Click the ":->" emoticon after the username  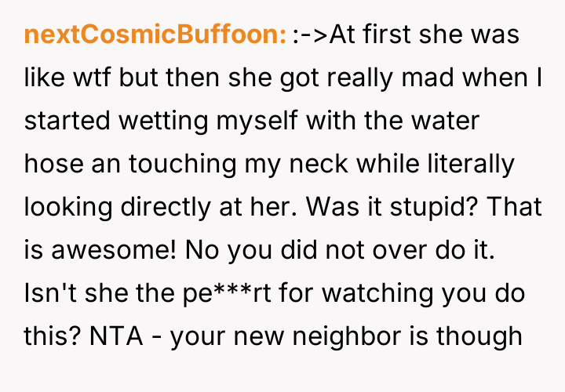tap(310, 36)
